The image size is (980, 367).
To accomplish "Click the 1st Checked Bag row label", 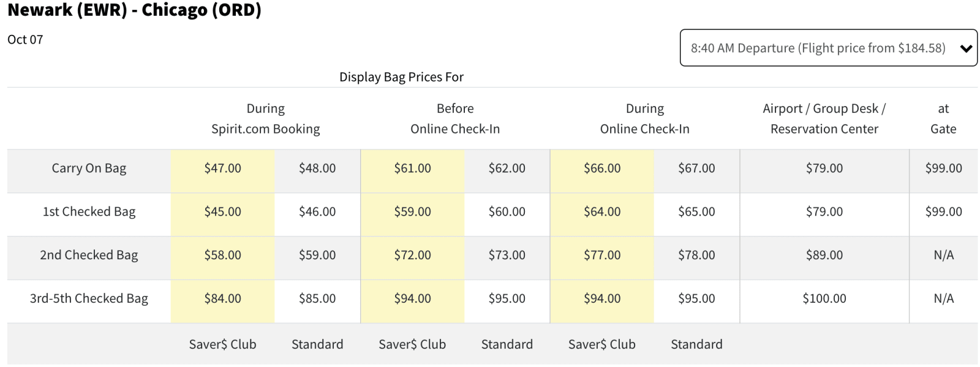I will click(89, 212).
